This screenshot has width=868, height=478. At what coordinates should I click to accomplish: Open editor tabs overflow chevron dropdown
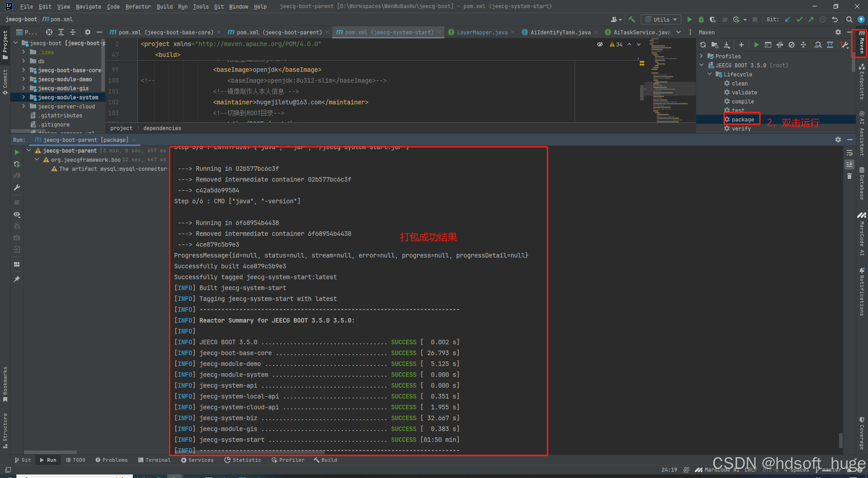click(679, 32)
